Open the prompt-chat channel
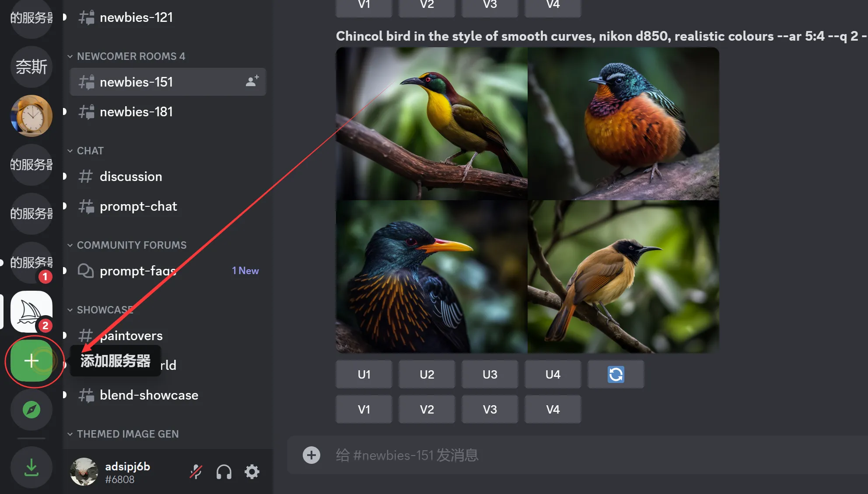The height and width of the screenshot is (494, 868). tap(138, 206)
